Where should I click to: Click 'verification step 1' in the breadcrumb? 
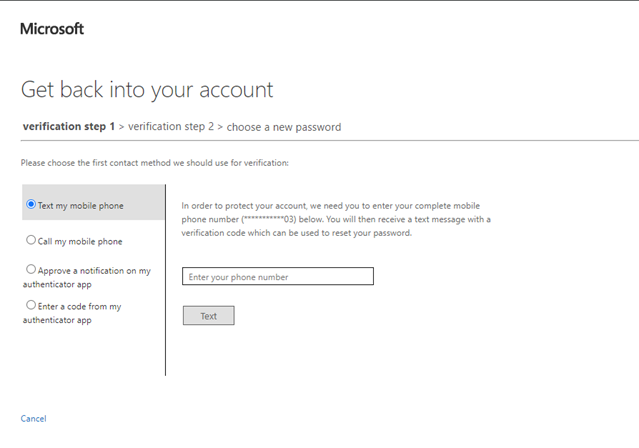[67, 127]
